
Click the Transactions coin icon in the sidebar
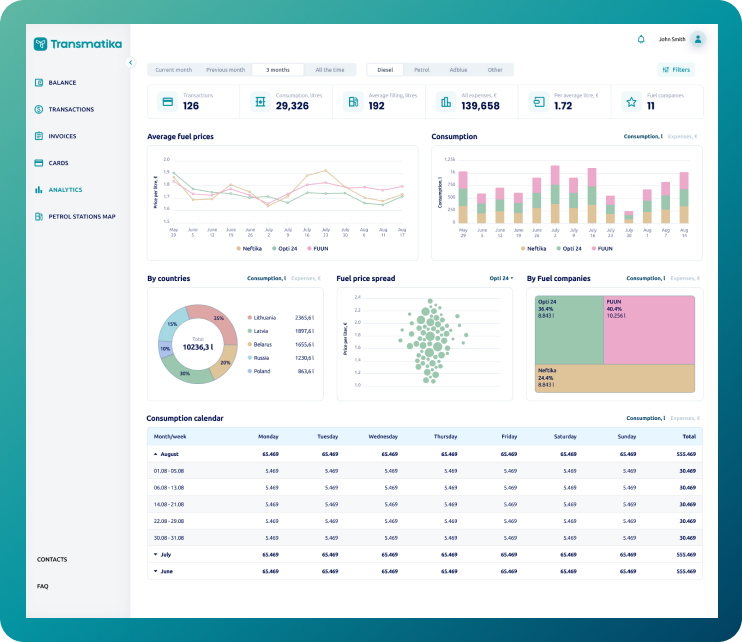pos(39,109)
